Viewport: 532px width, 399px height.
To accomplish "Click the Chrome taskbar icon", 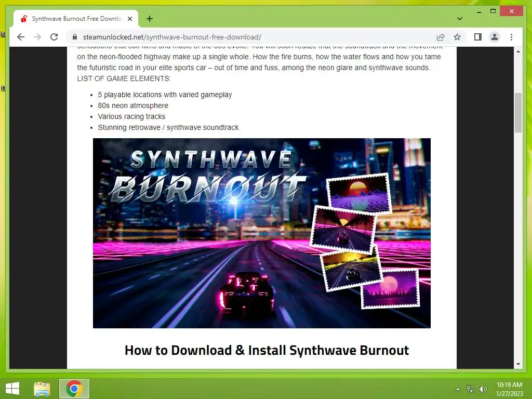I will point(74,389).
